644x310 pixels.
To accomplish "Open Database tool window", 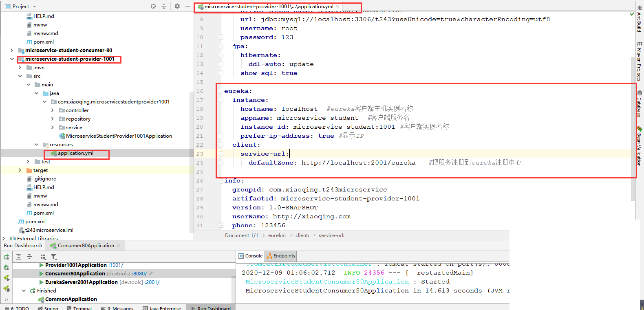I will [639, 104].
